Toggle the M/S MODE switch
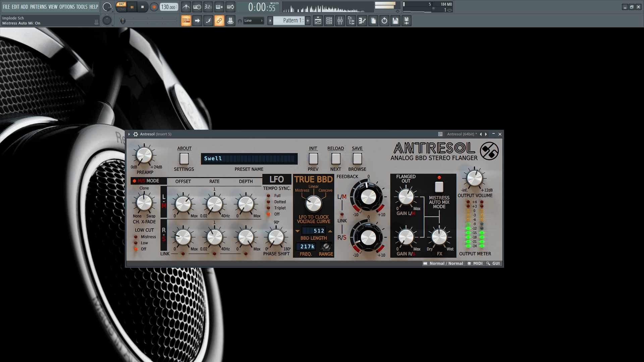The image size is (644, 362). pyautogui.click(x=135, y=181)
